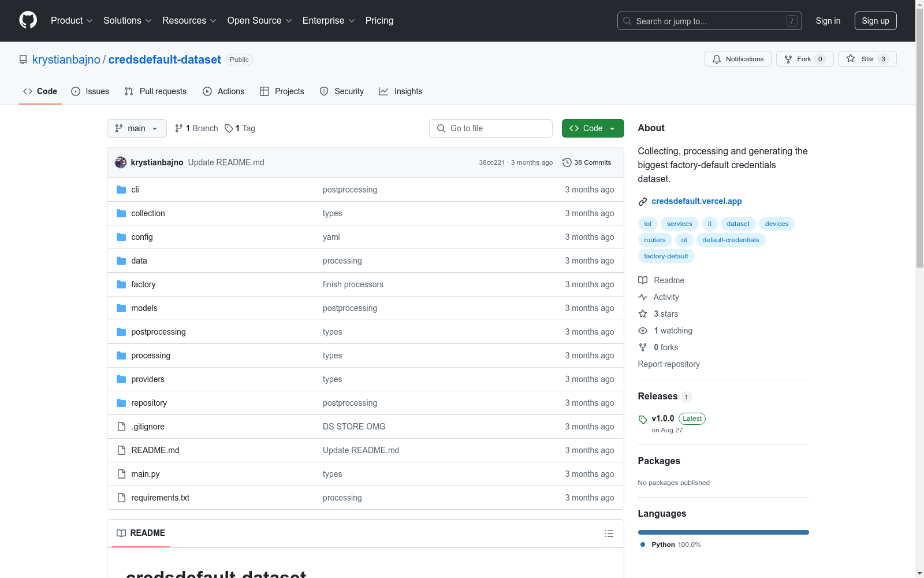
Task: Open README outline list icon
Action: 609,533
